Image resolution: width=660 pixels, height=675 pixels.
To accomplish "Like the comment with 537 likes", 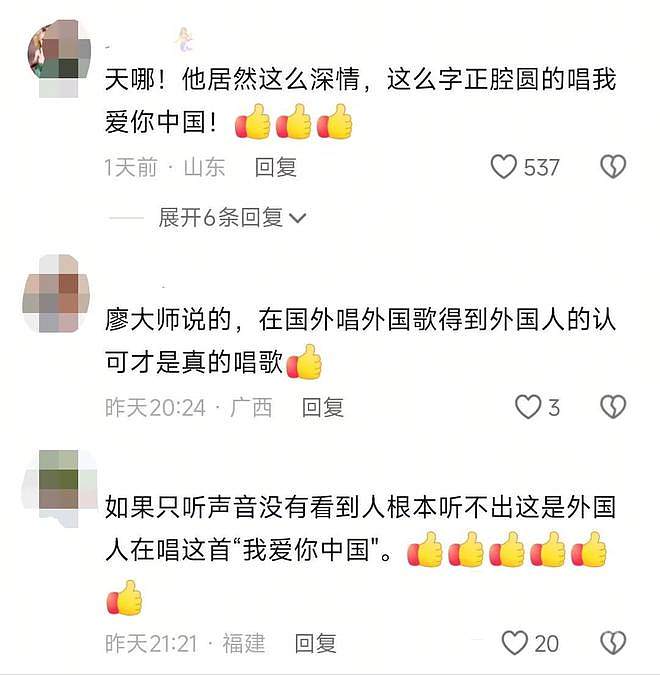I will pos(503,167).
